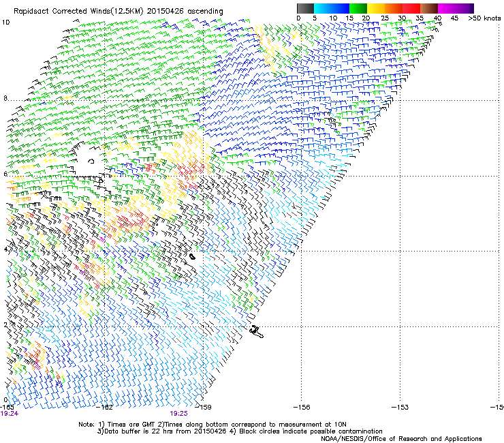Select the '25' label under the color legend
Image resolution: width=504 pixels, height=443 pixels.
click(x=385, y=18)
